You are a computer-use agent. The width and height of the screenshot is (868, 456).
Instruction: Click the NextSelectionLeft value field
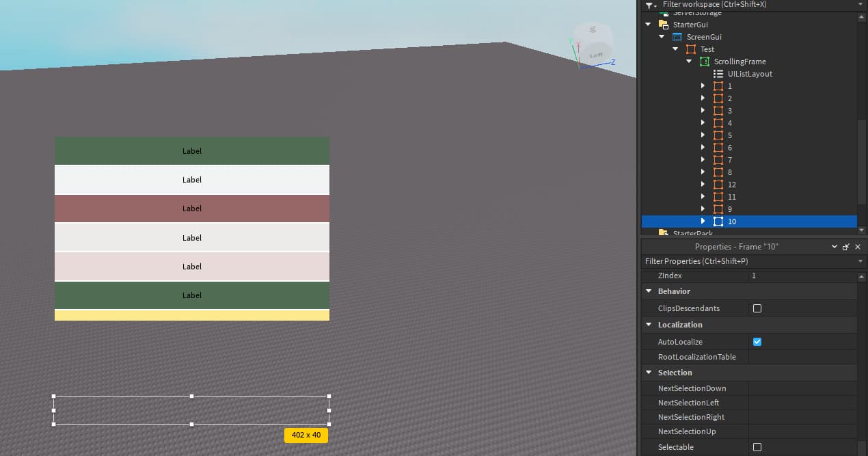(x=802, y=403)
